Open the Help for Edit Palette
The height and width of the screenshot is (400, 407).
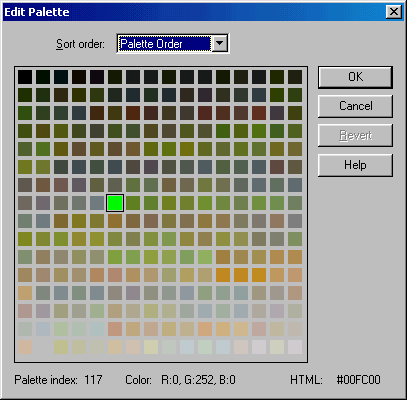coord(355,165)
